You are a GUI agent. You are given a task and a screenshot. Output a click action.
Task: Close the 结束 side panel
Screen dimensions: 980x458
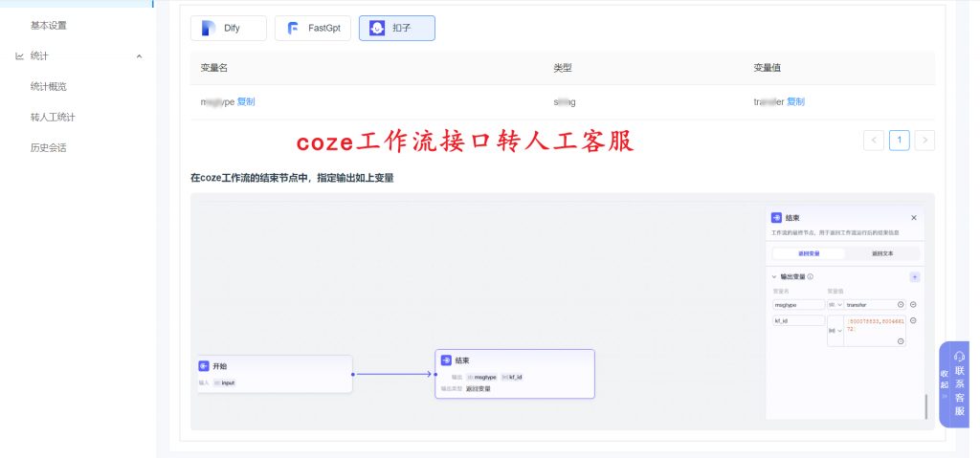[914, 217]
